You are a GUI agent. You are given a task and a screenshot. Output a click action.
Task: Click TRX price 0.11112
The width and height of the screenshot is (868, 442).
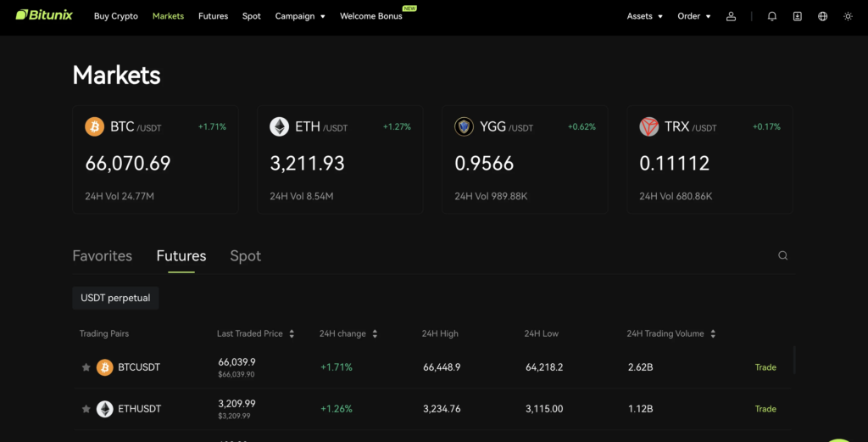click(674, 164)
